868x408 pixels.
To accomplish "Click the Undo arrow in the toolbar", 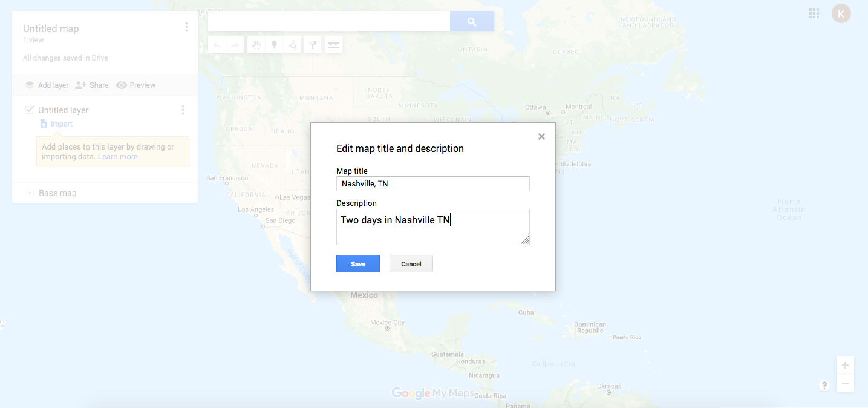I will 217,44.
